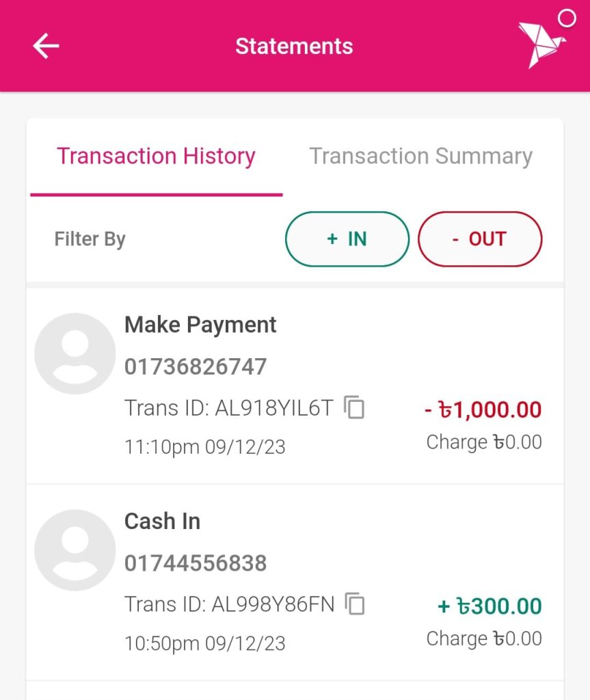The height and width of the screenshot is (700, 590).
Task: Select phone number 01736826747
Action: [196, 367]
